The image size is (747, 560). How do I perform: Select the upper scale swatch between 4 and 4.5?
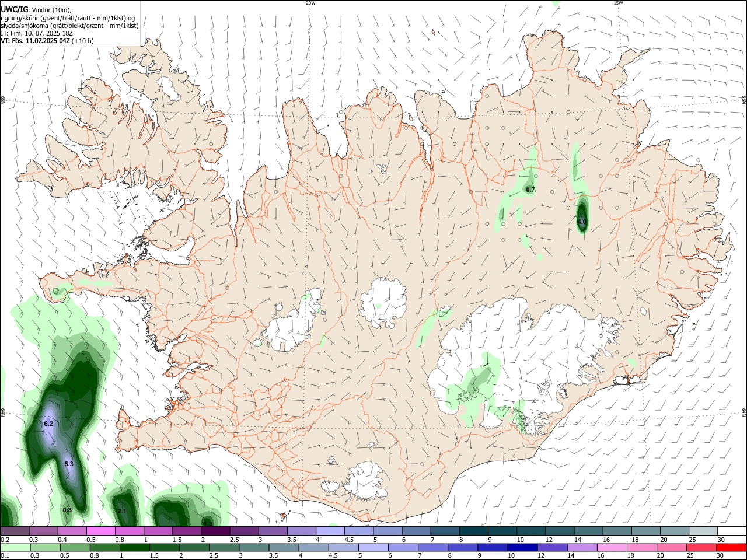(330, 531)
